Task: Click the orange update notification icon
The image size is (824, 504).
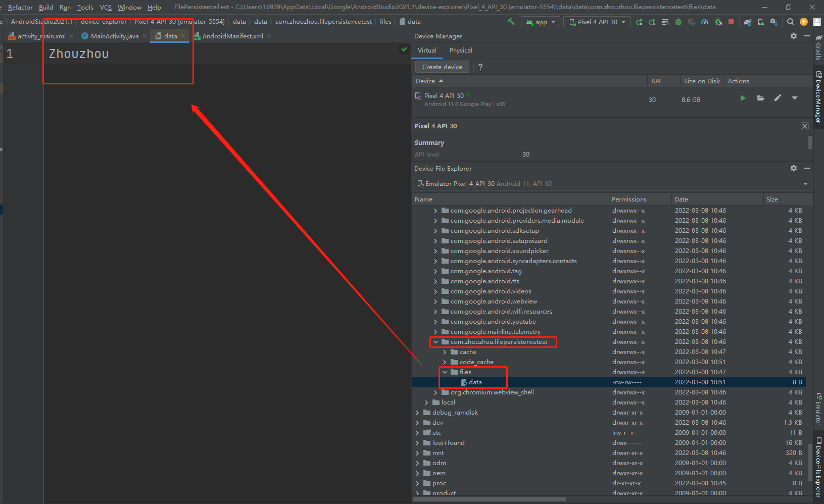Action: [x=804, y=22]
